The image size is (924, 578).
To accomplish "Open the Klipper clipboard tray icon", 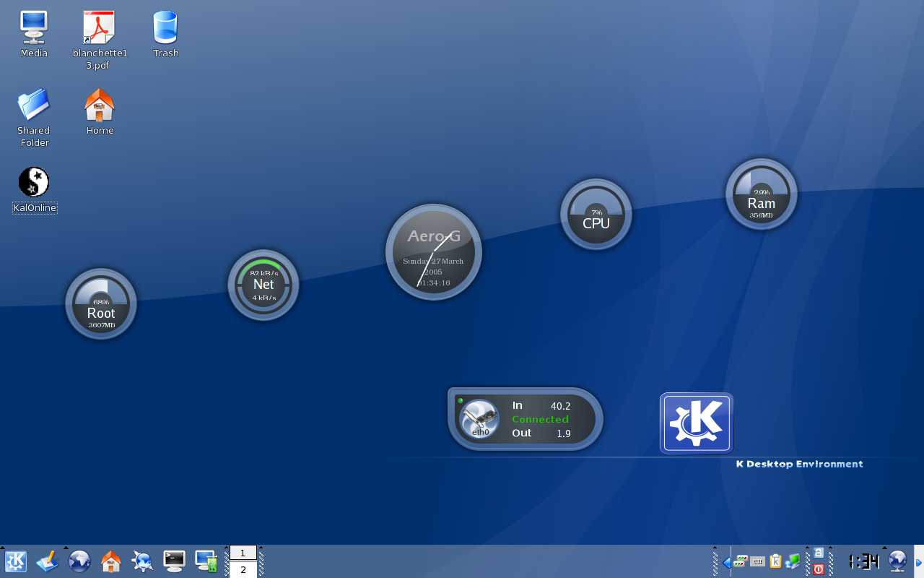I will tap(775, 561).
